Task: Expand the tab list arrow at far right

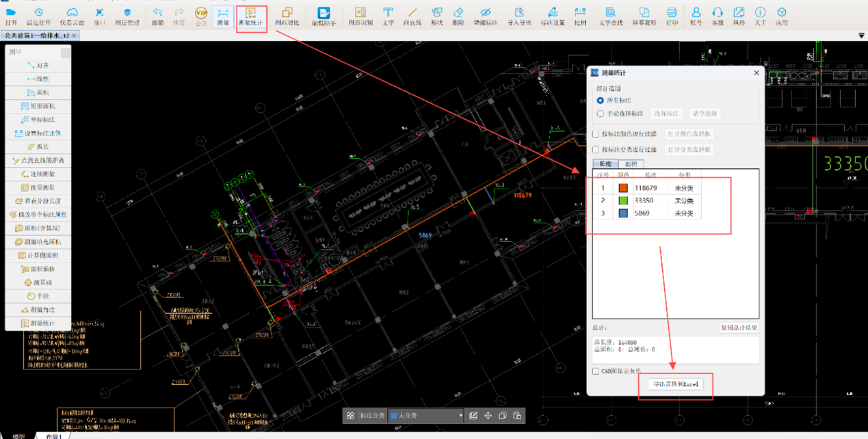Action: click(x=861, y=36)
